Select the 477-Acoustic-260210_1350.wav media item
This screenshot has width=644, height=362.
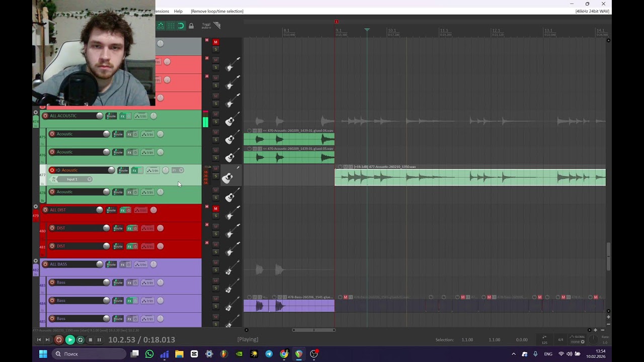coord(470,177)
